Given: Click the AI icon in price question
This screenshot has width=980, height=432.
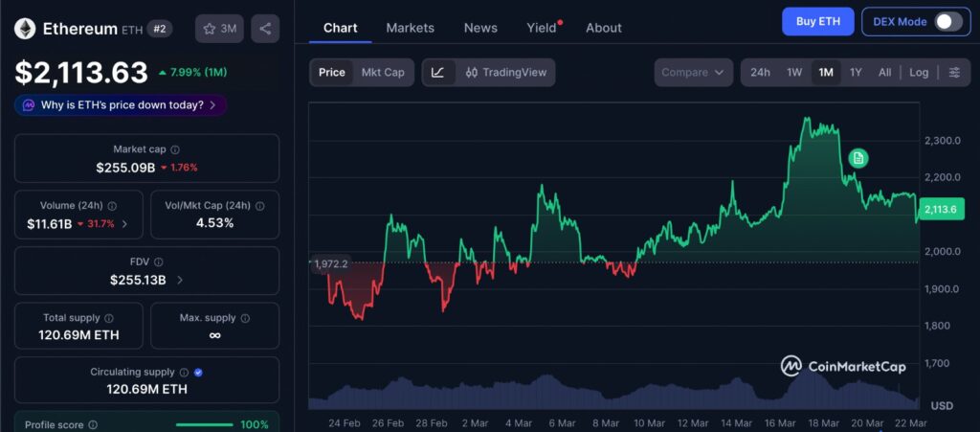Looking at the screenshot, I should click(28, 105).
